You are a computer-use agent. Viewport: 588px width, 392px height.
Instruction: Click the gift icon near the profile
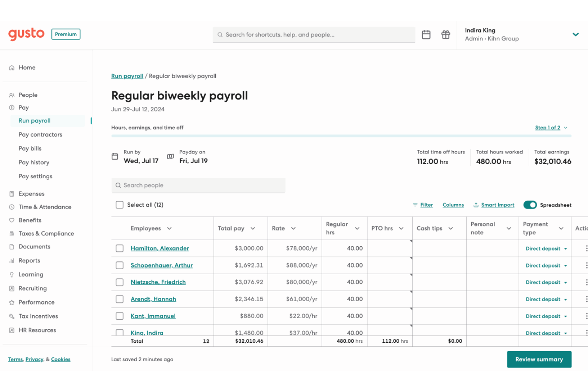(445, 35)
